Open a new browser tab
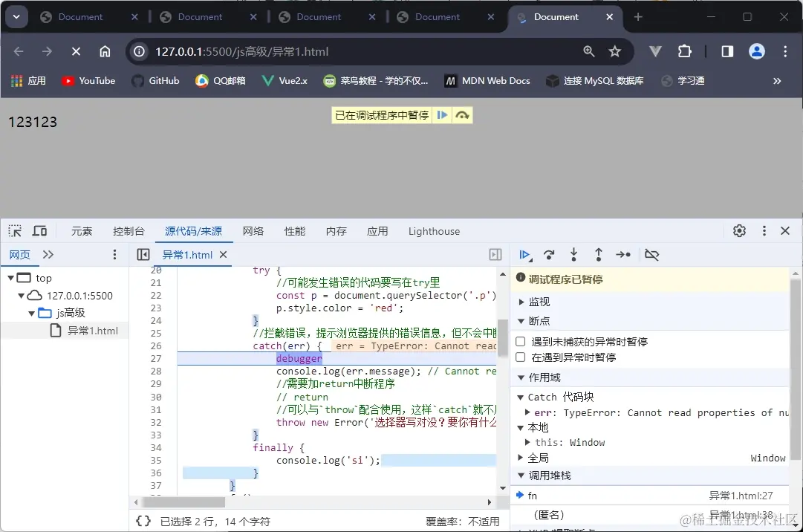 pos(638,17)
